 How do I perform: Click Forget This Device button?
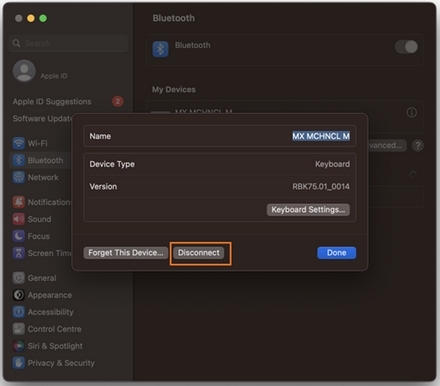pyautogui.click(x=126, y=253)
